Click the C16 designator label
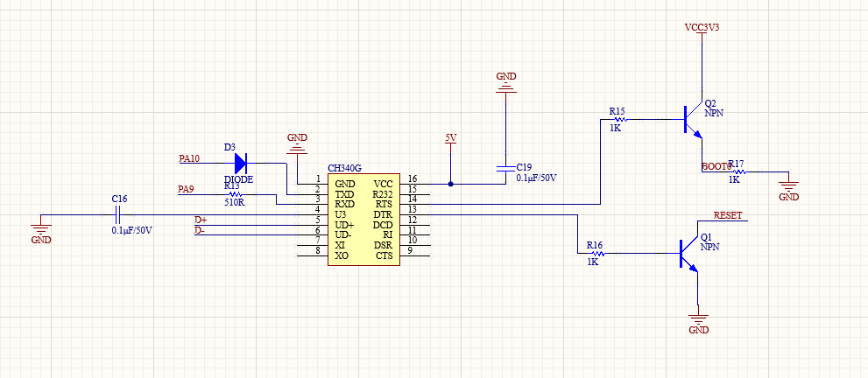The image size is (868, 378). (x=120, y=199)
